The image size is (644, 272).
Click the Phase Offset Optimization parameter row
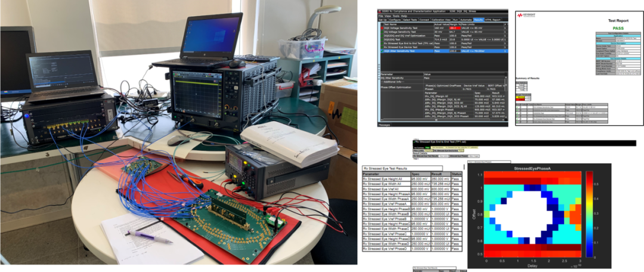(x=442, y=87)
